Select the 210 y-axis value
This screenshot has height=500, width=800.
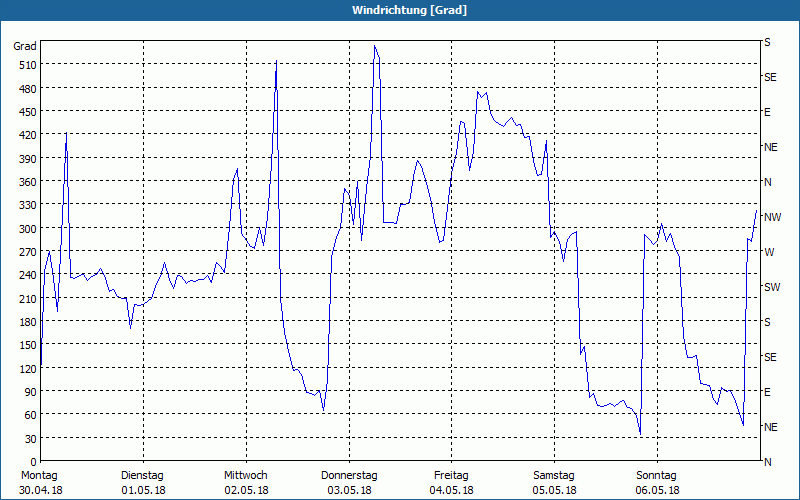click(x=28, y=298)
